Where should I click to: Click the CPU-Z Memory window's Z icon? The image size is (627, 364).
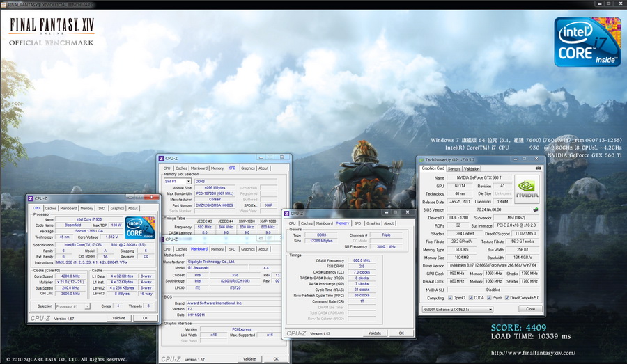[x=286, y=214]
